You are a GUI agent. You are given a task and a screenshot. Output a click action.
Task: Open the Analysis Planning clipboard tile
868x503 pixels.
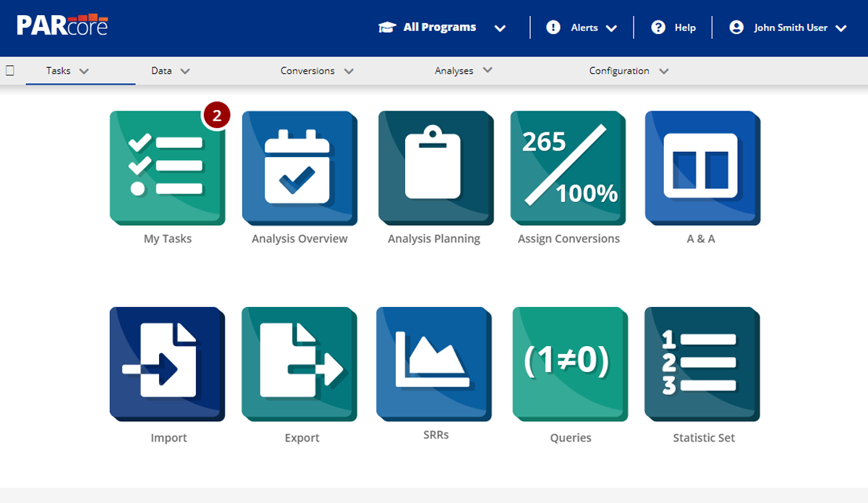point(435,168)
